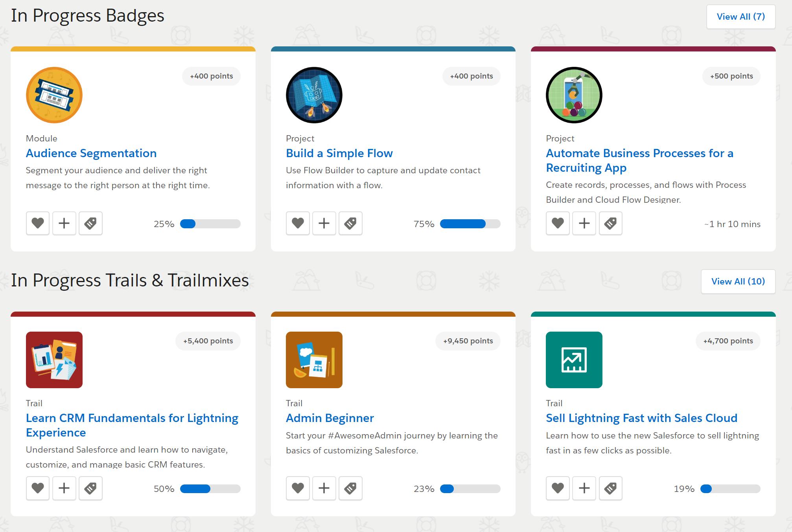Click the 75% progress bar on Simple Flow
The width and height of the screenshot is (792, 532).
470,224
